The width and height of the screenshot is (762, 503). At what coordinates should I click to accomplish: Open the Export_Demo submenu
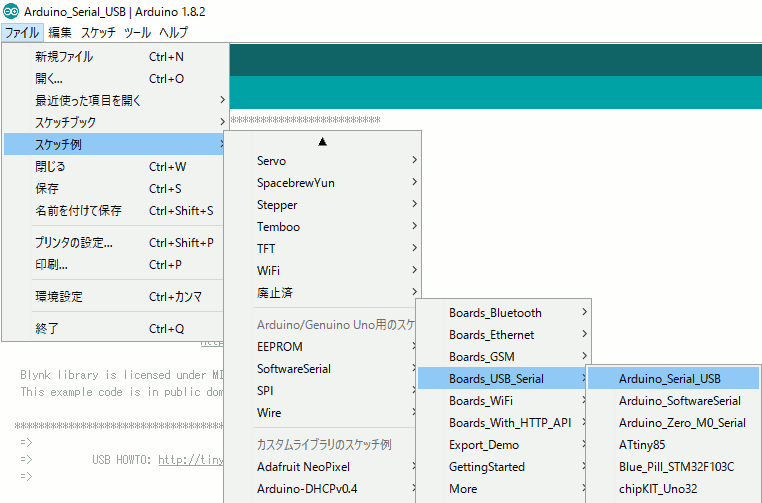click(x=502, y=445)
